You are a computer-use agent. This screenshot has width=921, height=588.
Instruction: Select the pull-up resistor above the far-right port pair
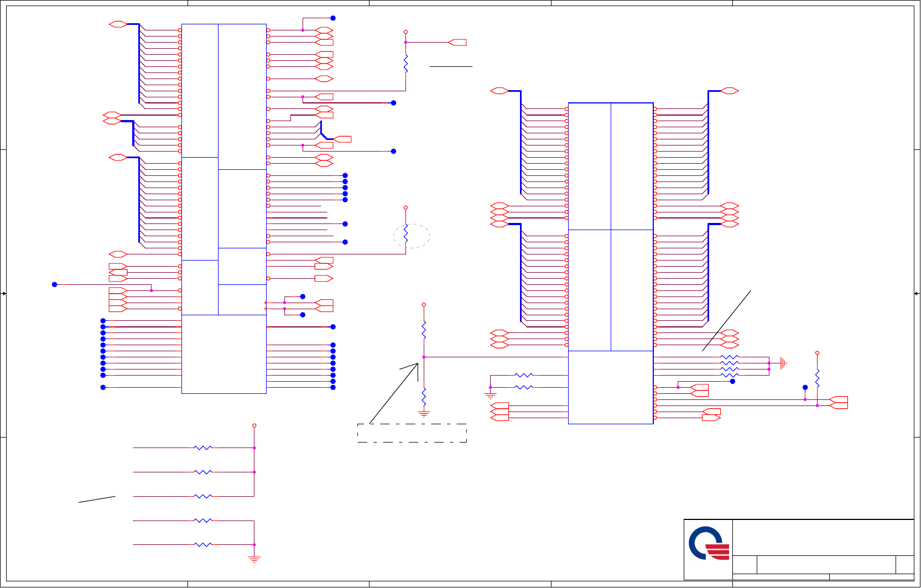(x=818, y=378)
